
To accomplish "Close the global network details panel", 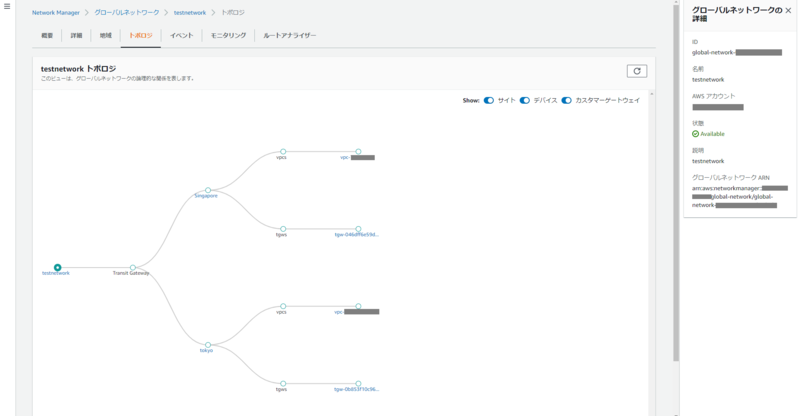I will (x=788, y=10).
